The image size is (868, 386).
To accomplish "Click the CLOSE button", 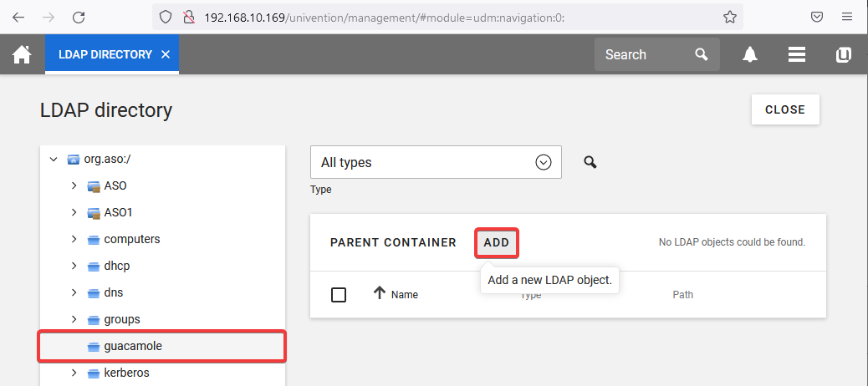I will coord(784,109).
